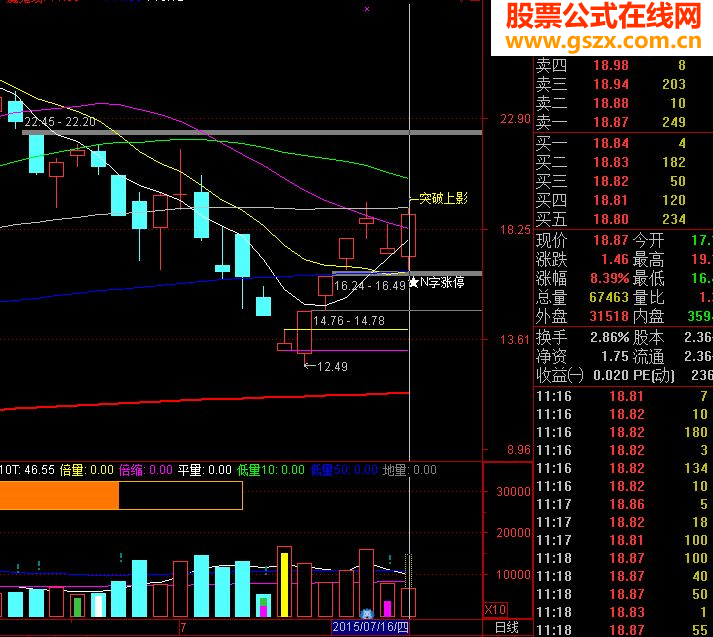Click the ←12.49 low price marker
The image size is (713, 637).
[326, 366]
